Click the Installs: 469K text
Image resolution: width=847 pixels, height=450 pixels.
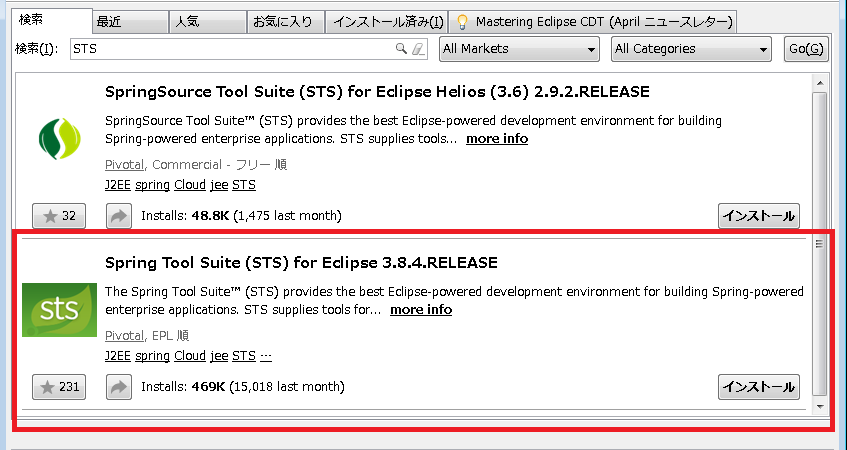click(x=243, y=387)
